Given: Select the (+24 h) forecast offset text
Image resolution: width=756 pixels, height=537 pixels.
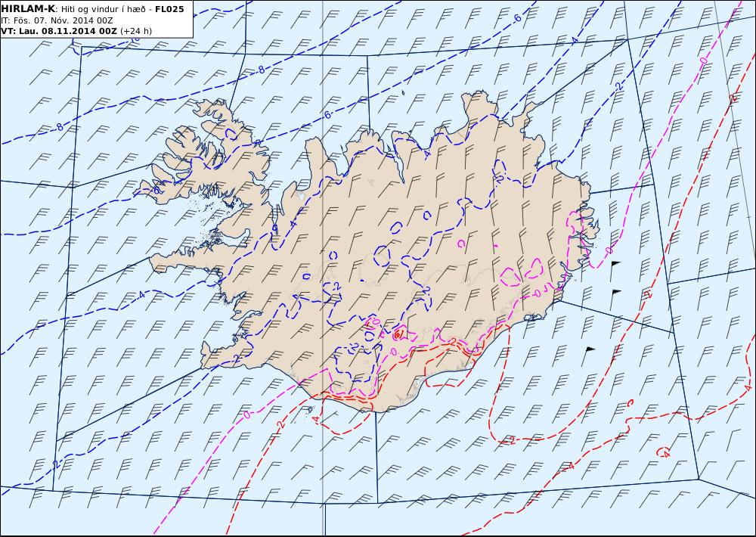Looking at the screenshot, I should [136, 31].
